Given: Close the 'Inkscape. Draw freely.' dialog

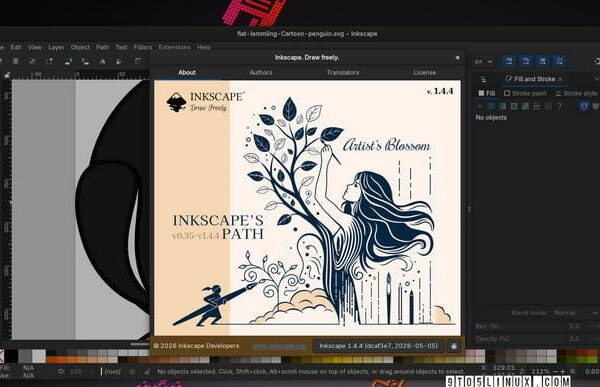Looking at the screenshot, I should tap(458, 58).
